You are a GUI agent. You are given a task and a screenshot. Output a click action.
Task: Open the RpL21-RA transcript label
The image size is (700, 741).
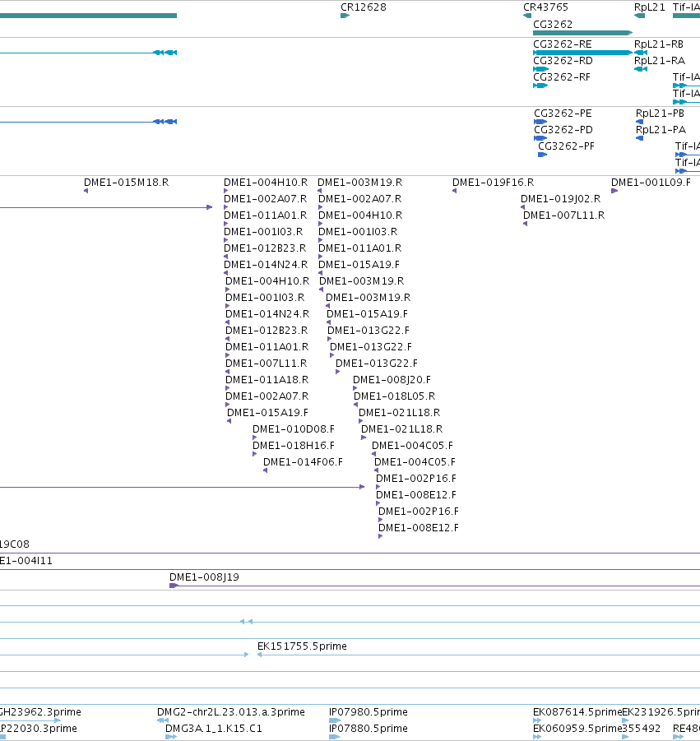pyautogui.click(x=660, y=61)
